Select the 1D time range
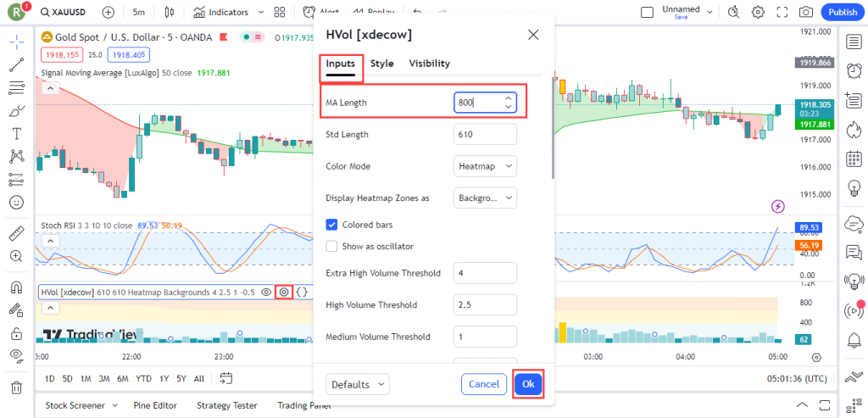The height and width of the screenshot is (418, 868). click(50, 379)
